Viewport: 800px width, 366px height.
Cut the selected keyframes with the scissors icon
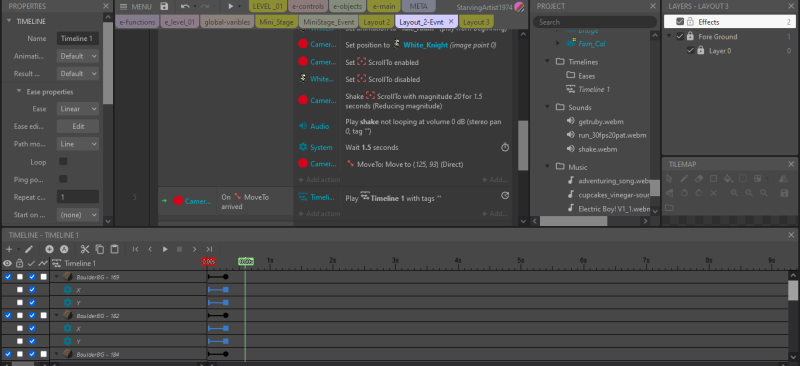pyautogui.click(x=85, y=249)
